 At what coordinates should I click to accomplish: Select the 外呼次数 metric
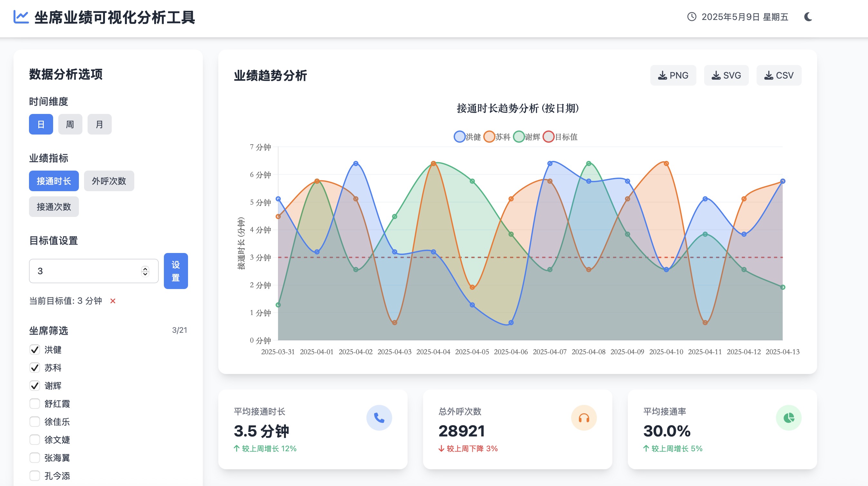point(109,181)
